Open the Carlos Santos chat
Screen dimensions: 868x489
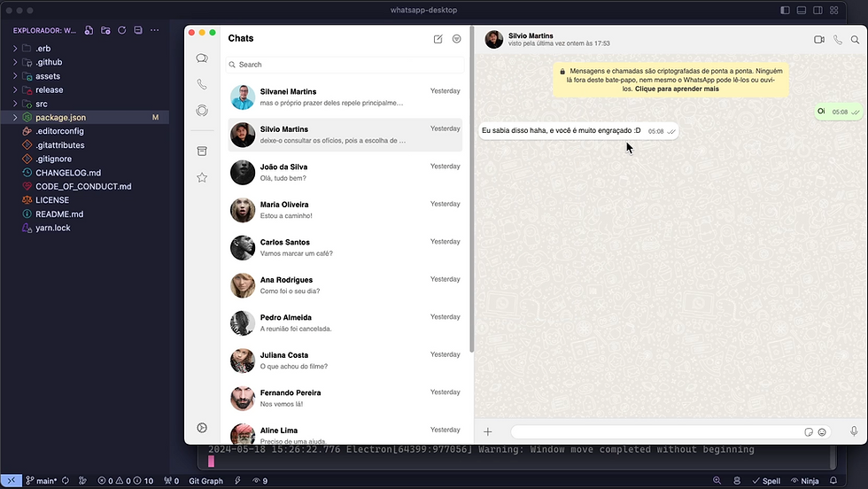(x=345, y=247)
